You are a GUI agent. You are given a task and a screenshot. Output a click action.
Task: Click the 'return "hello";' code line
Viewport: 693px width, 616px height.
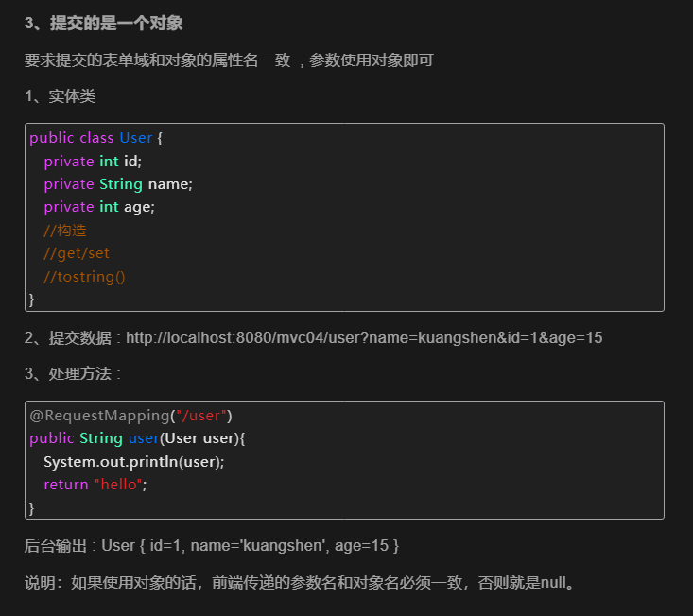coord(95,485)
